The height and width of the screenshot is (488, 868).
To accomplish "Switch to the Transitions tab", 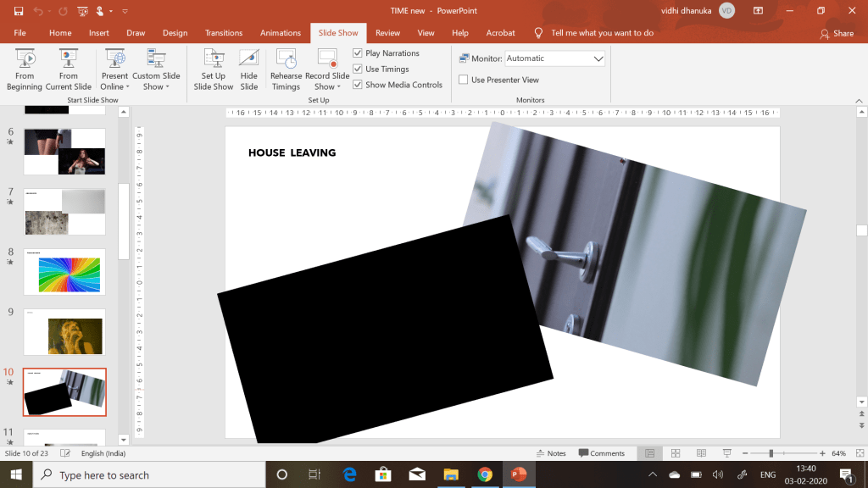I will pos(224,33).
